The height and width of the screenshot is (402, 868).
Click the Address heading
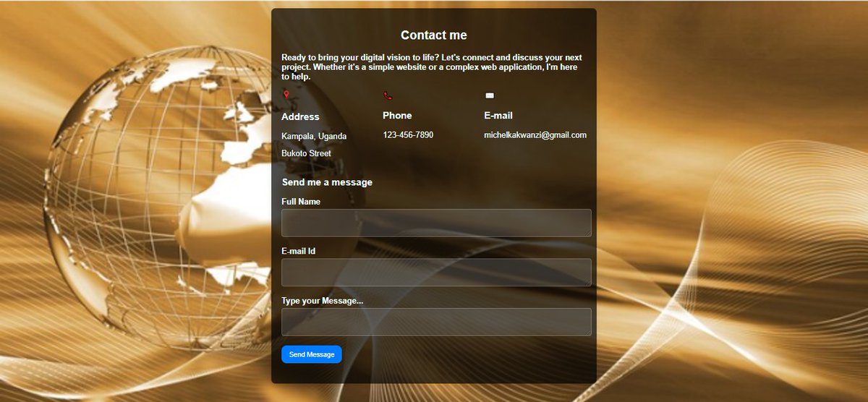300,116
